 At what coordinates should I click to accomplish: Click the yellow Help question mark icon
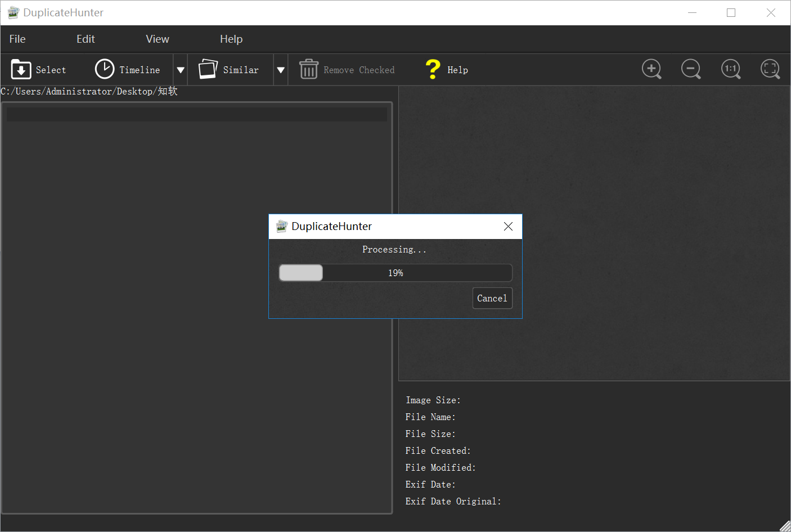[x=433, y=69]
